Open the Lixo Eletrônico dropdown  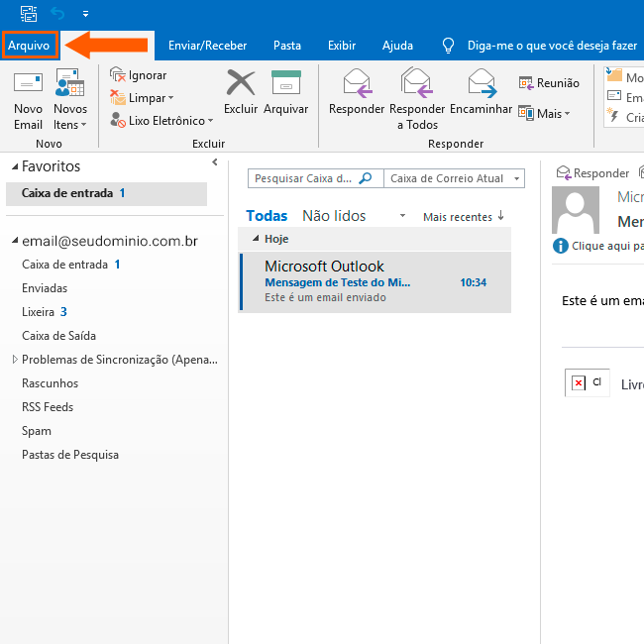(161, 120)
